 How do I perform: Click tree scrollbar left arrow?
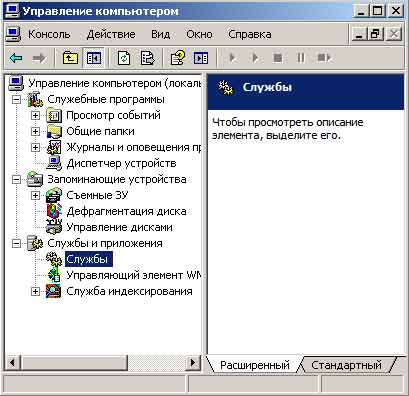13,362
